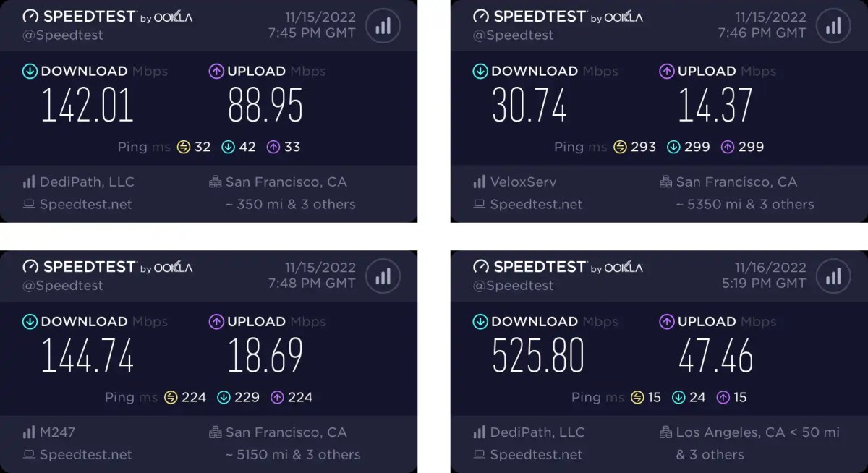Click the building icon next to Los Angeles, CA
This screenshot has height=473, width=868.
(x=665, y=432)
